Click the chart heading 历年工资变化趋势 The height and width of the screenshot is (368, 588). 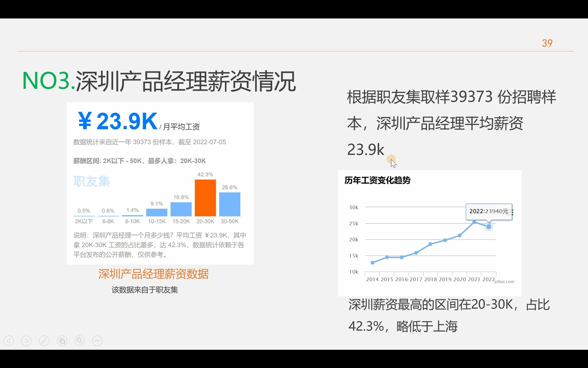pos(377,180)
